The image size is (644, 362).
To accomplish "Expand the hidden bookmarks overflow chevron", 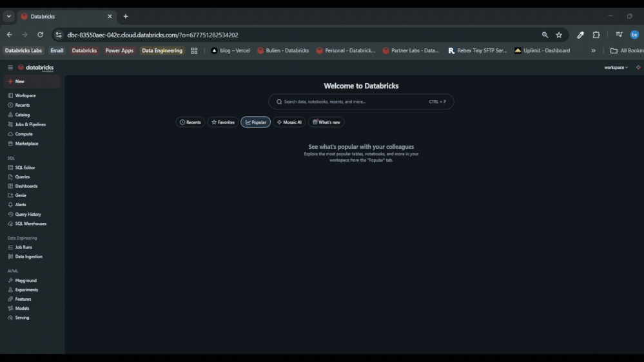I will point(593,51).
